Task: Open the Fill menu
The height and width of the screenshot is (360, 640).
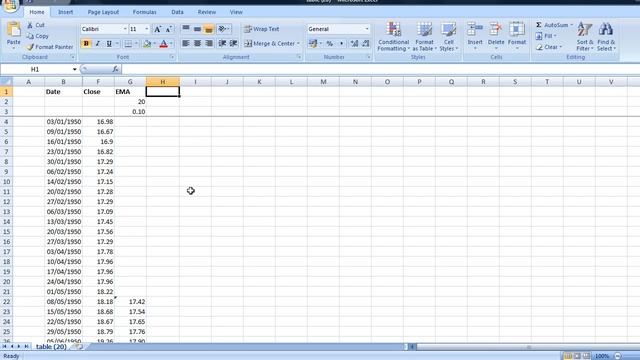Action: pos(546,36)
